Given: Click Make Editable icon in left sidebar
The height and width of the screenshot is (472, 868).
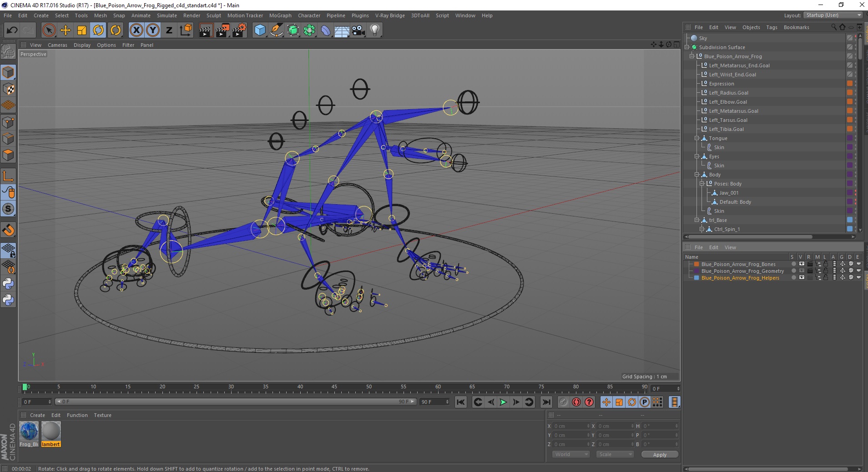Looking at the screenshot, I should click(x=8, y=52).
